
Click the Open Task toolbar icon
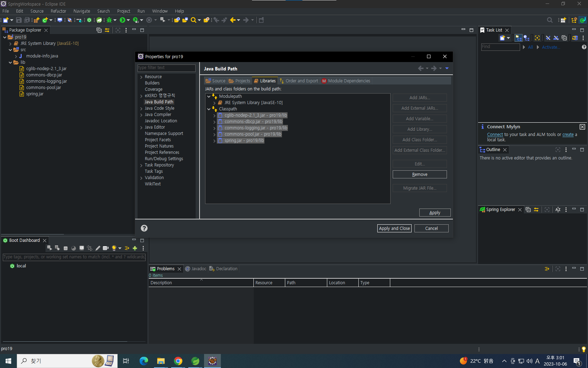point(185,20)
